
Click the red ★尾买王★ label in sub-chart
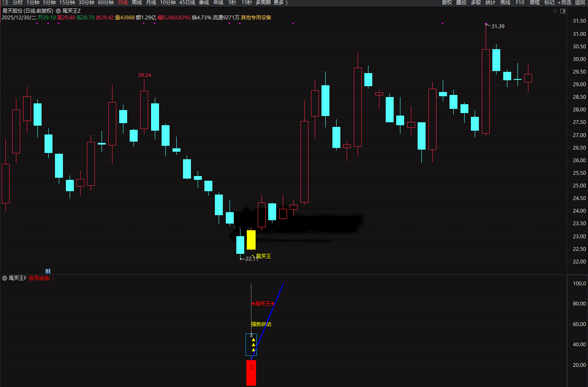click(263, 304)
